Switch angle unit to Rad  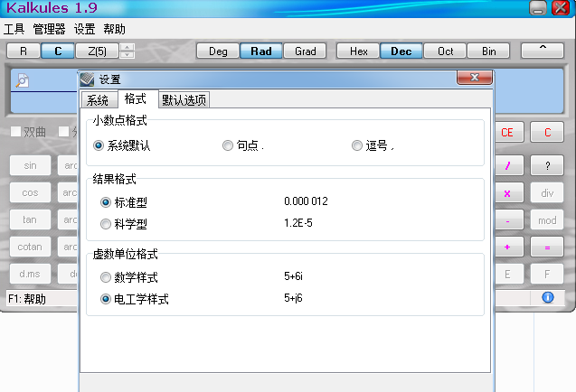(x=261, y=51)
